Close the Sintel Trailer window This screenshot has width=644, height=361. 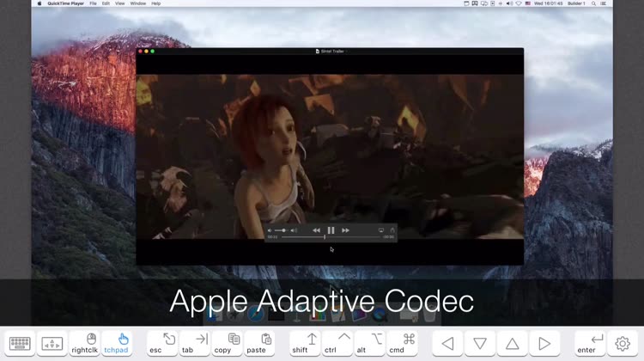[x=140, y=52]
